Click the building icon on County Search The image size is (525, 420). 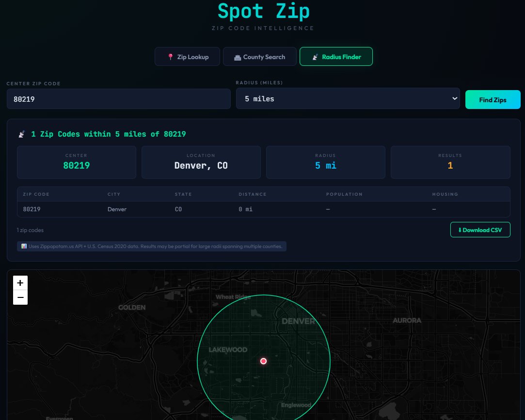[x=238, y=57]
